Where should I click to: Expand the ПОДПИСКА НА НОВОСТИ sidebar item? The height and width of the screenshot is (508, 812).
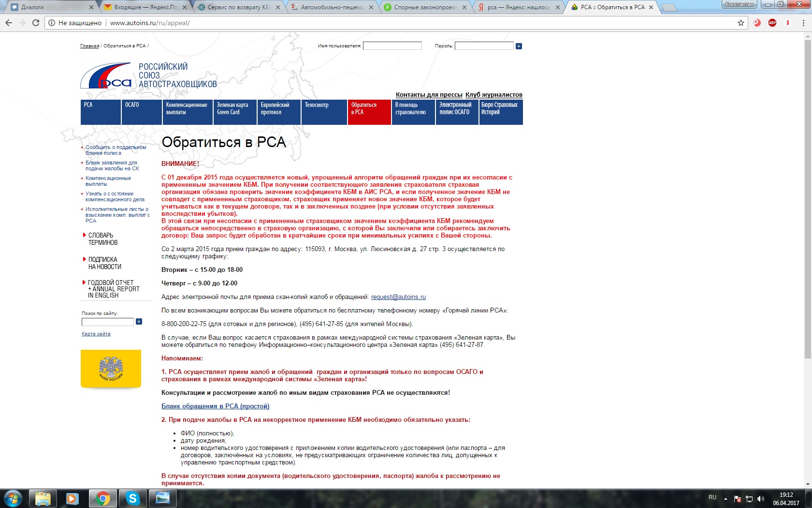coord(104,263)
